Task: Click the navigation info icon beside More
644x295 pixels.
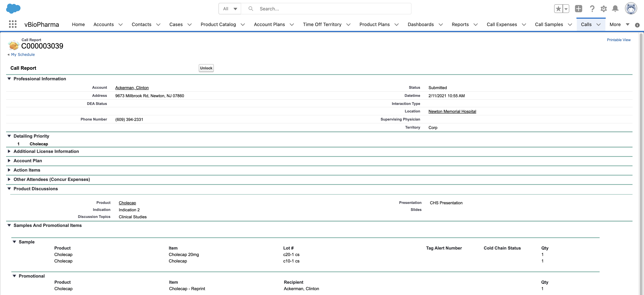Action: pos(637,25)
